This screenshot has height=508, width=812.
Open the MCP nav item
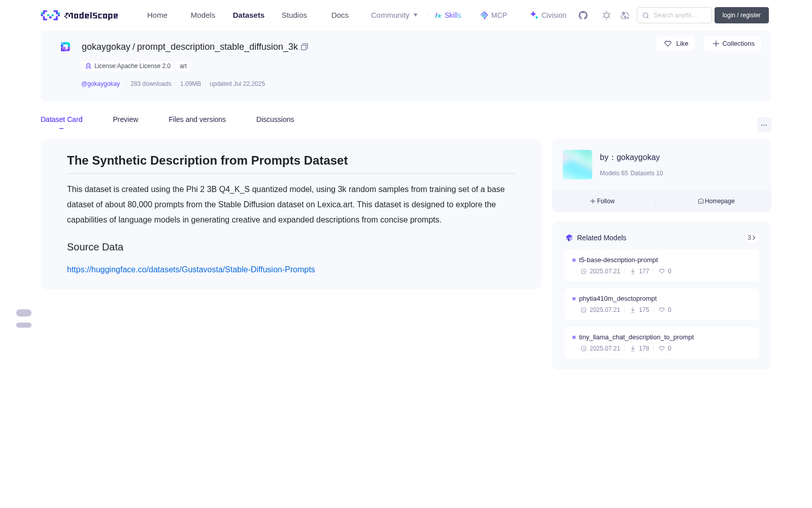point(493,15)
